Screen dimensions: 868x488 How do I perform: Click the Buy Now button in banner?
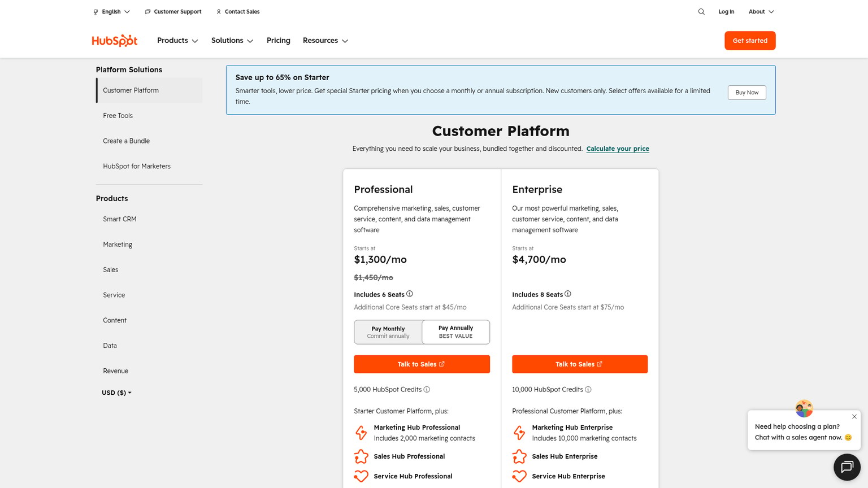(x=747, y=93)
